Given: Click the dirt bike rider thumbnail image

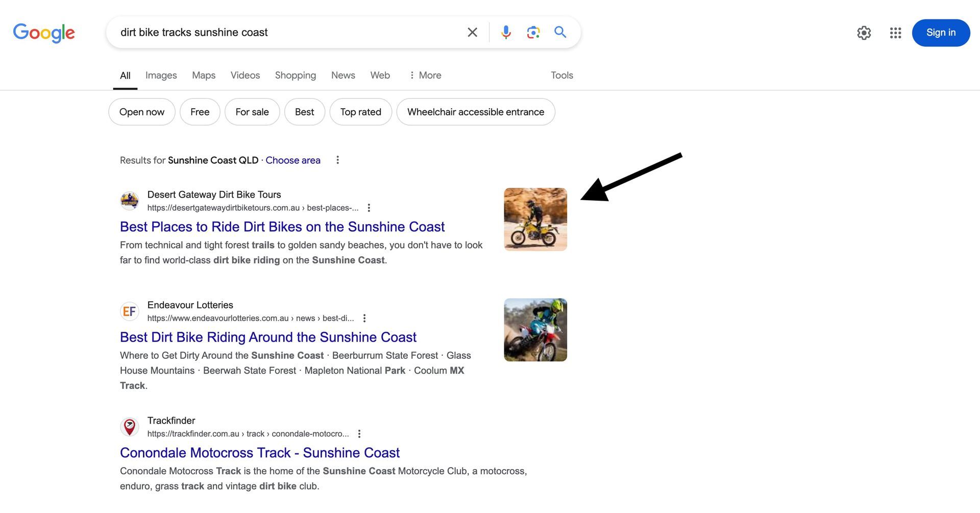Looking at the screenshot, I should point(535,219).
